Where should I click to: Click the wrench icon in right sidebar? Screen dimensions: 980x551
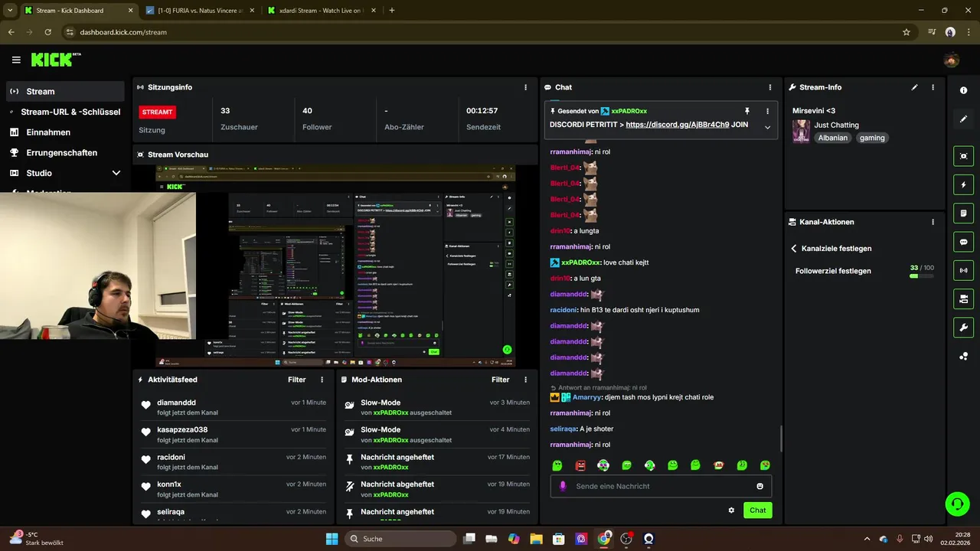point(963,328)
